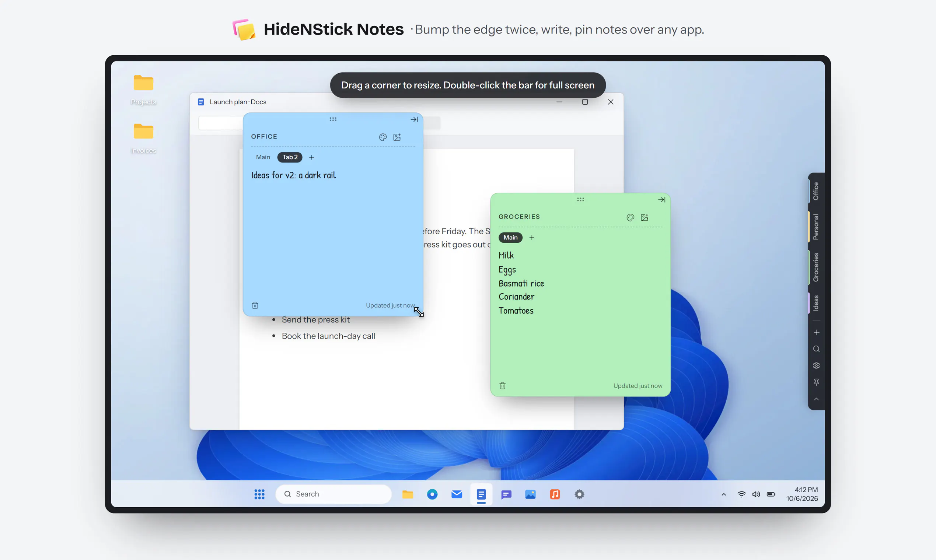Delete the Office note via trash icon
Viewport: 936px width, 560px height.
255,305
